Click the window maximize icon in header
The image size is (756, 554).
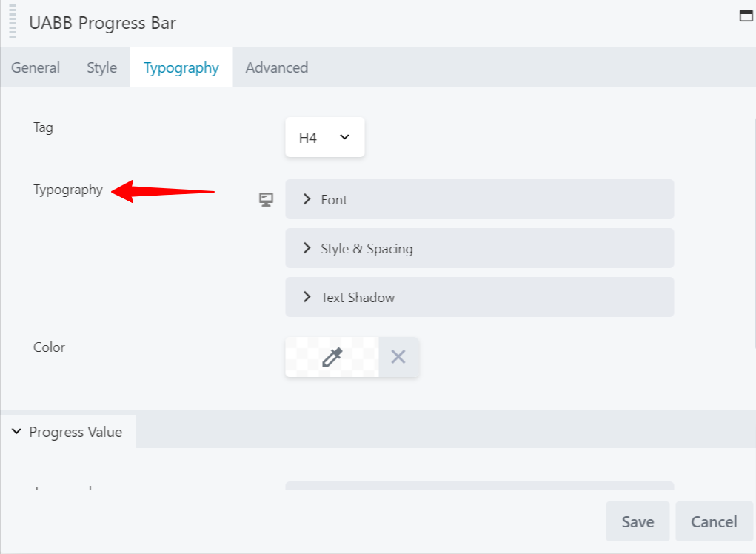[x=746, y=16]
